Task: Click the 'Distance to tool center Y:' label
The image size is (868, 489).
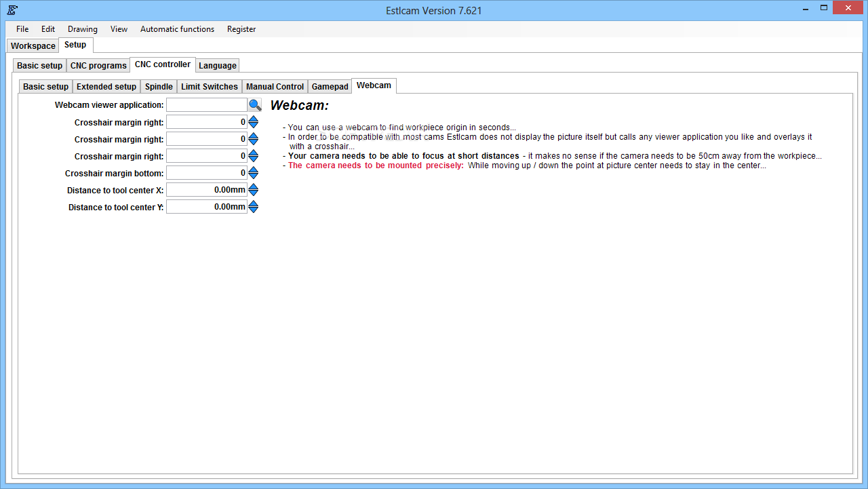Action: pos(116,208)
